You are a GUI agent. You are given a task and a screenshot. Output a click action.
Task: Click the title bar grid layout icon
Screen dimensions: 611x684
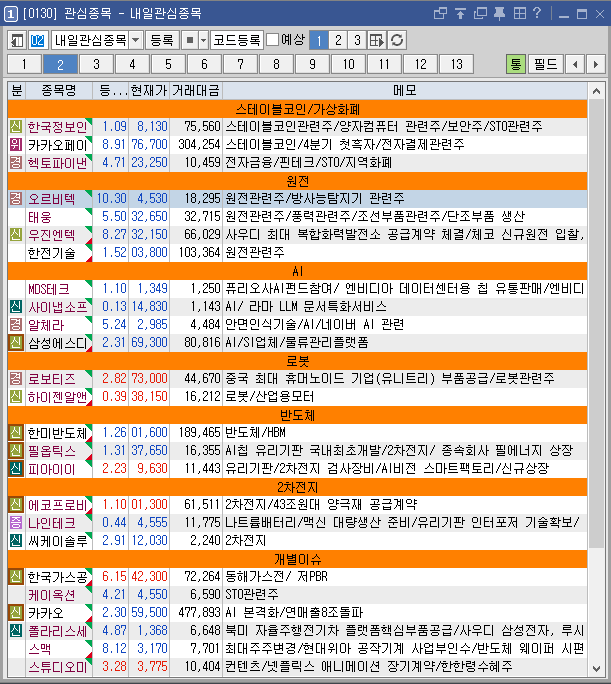(x=519, y=14)
